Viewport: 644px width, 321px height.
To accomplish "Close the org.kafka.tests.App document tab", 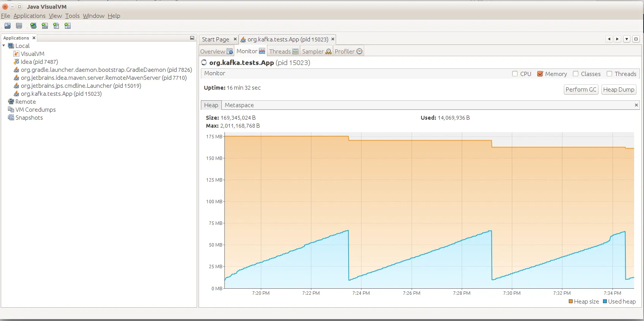I will tap(333, 39).
